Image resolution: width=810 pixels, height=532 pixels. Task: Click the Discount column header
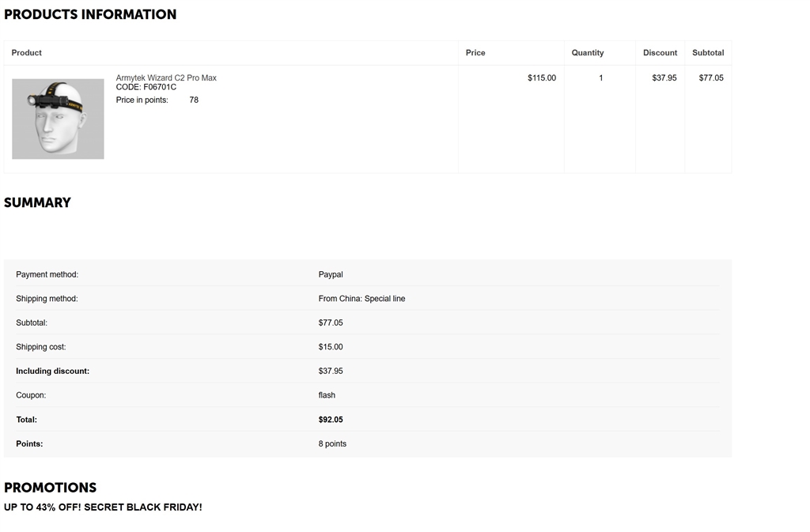[x=660, y=53]
